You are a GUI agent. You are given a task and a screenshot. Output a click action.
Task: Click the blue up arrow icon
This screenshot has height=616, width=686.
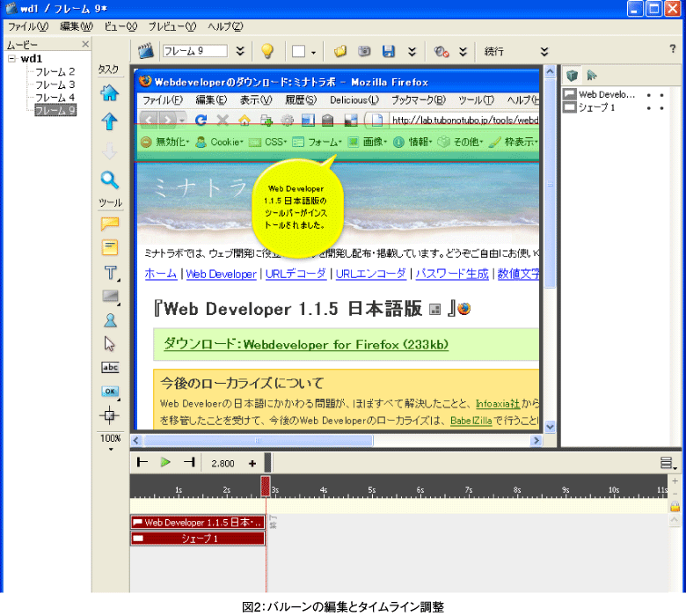109,121
